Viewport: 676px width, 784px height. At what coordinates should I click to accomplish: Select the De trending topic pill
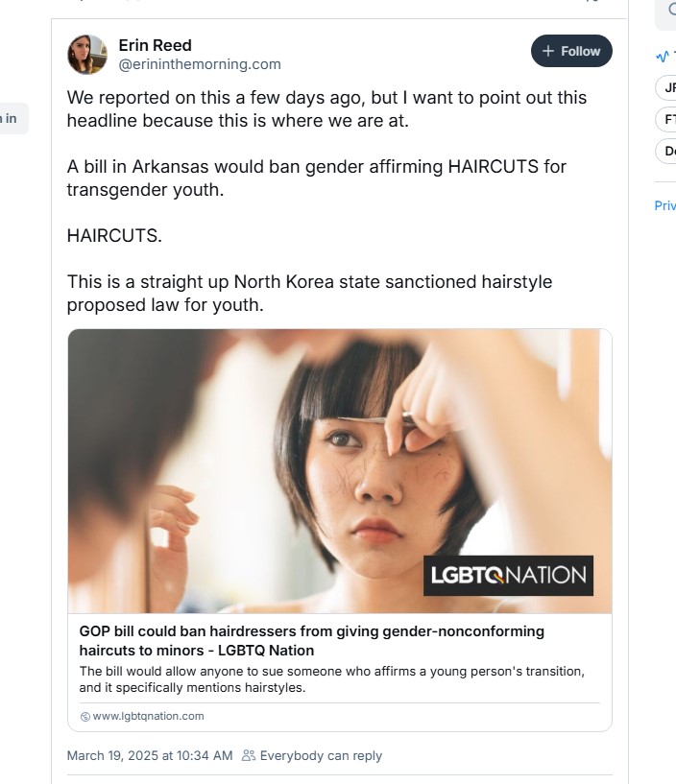click(x=667, y=151)
